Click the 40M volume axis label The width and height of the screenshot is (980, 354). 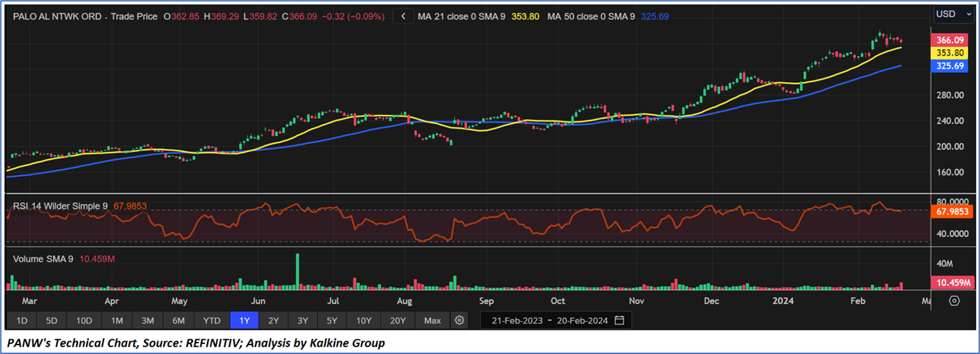(x=945, y=263)
